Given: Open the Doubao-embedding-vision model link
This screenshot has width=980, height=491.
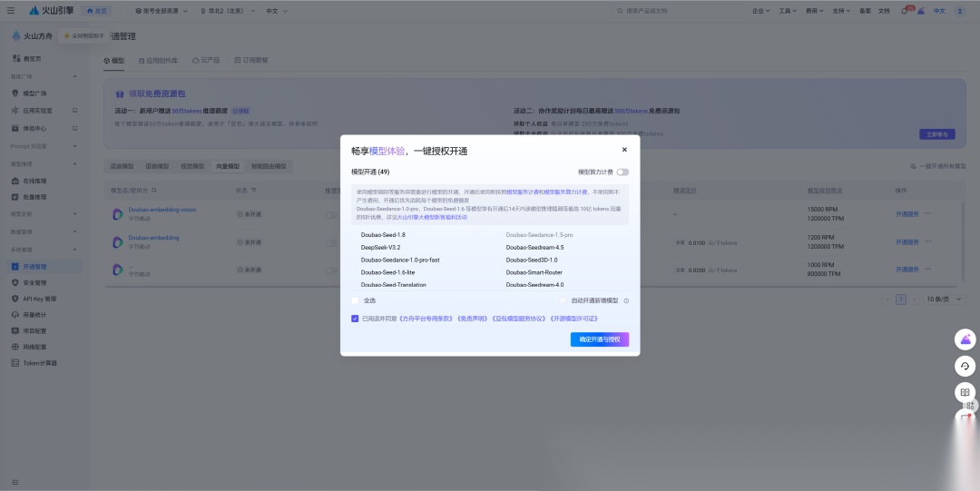Looking at the screenshot, I should (162, 210).
